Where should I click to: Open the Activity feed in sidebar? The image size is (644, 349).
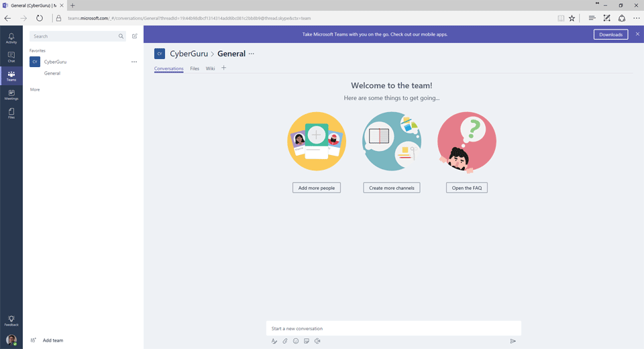click(11, 38)
